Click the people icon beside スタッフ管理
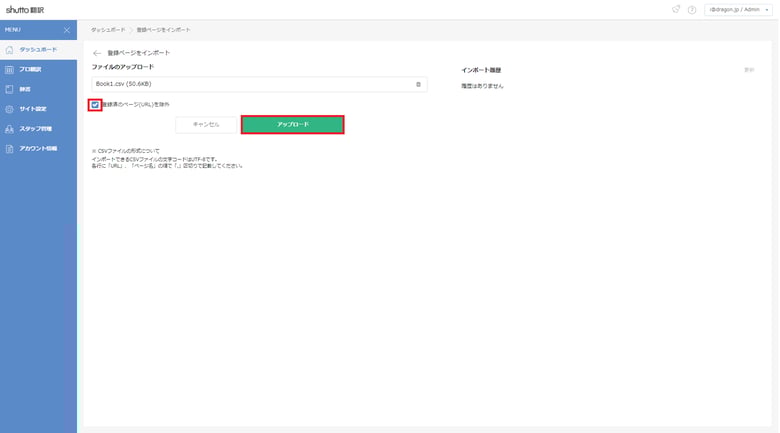780x433 pixels. click(x=9, y=129)
